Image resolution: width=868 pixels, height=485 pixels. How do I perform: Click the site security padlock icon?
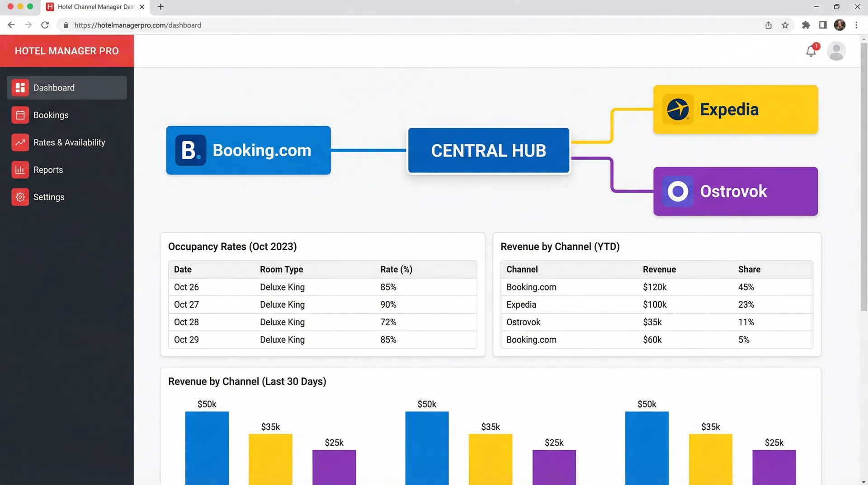tap(66, 25)
